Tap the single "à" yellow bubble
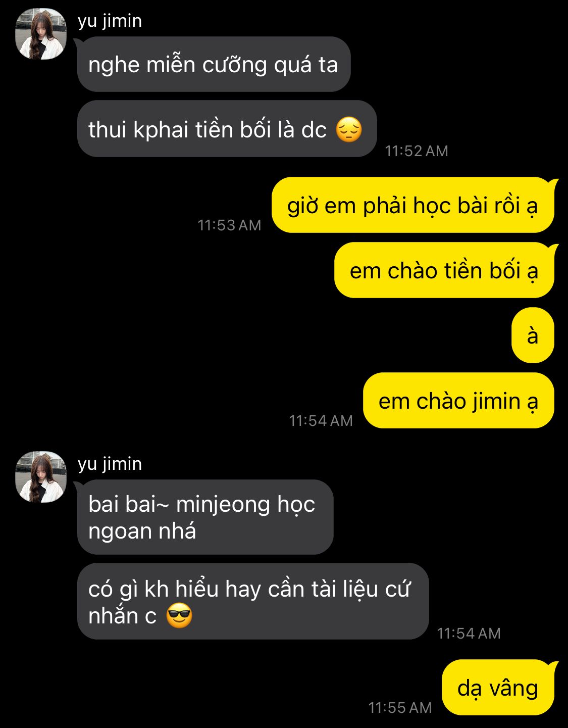 click(533, 335)
